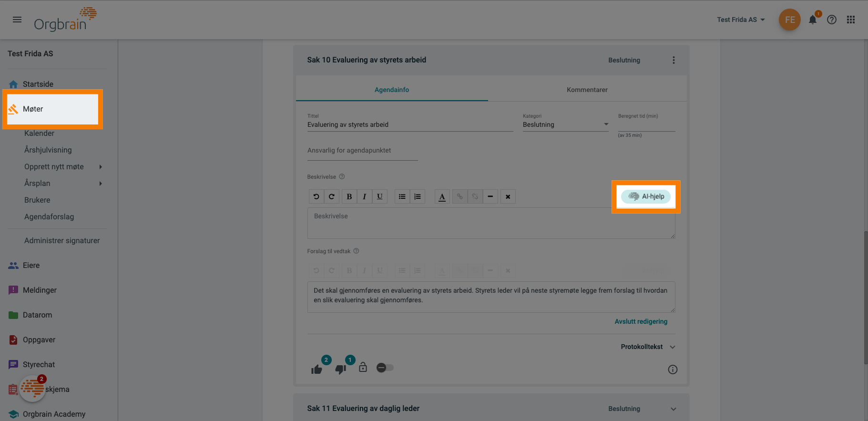Toggle bold in Beskrivelse toolbar
The height and width of the screenshot is (421, 868).
point(349,196)
